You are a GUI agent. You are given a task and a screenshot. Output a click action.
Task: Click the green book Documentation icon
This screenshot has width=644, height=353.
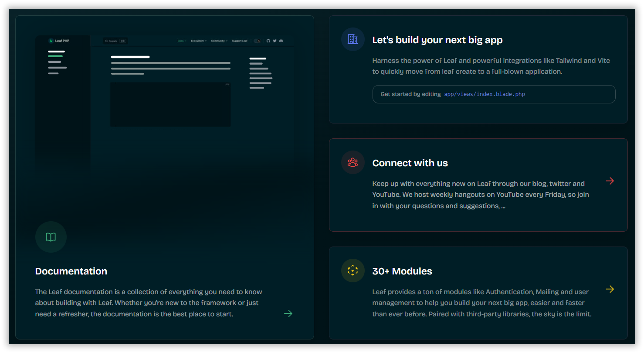pyautogui.click(x=51, y=237)
